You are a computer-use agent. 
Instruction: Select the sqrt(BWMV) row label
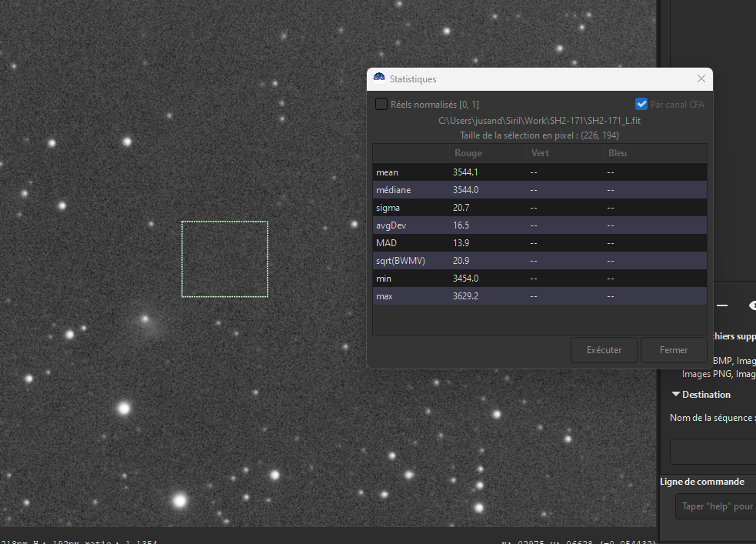click(x=401, y=261)
